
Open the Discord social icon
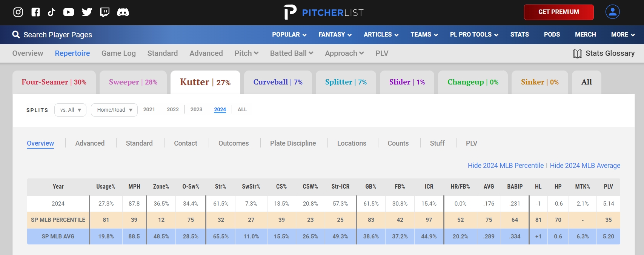tap(123, 12)
